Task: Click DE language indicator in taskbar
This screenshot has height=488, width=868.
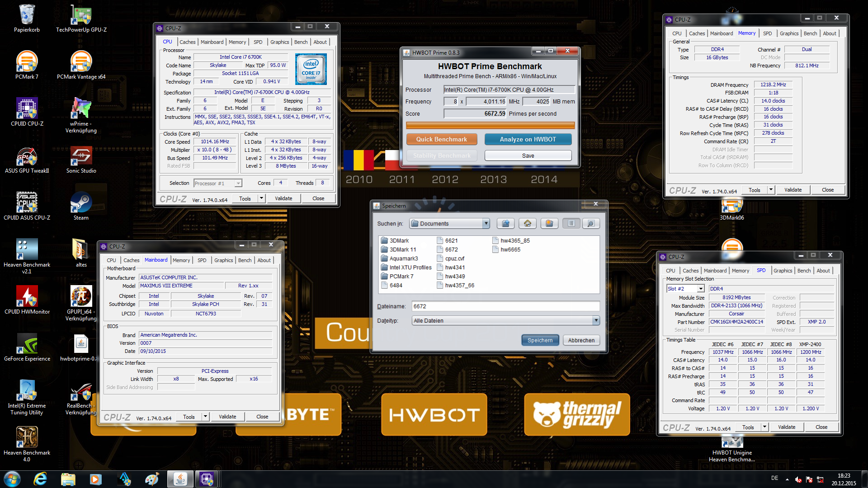Action: point(774,478)
